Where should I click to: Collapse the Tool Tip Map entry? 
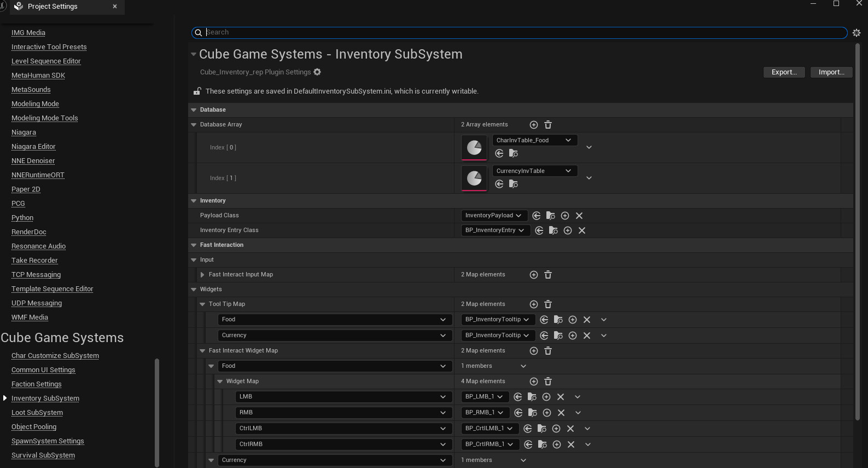point(202,304)
